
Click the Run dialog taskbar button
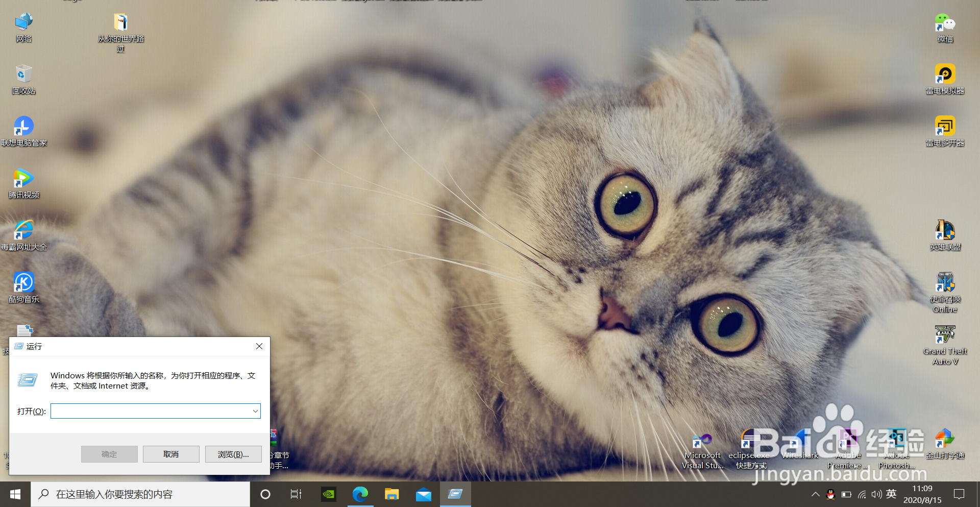click(455, 494)
